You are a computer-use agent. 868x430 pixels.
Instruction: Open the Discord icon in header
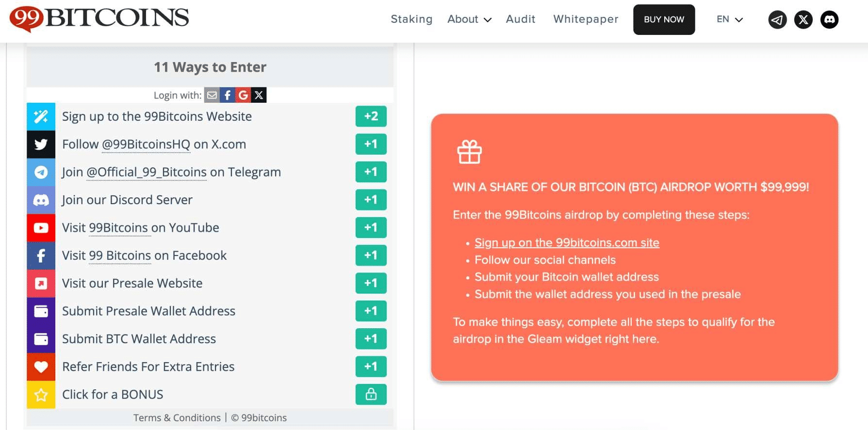pyautogui.click(x=829, y=20)
